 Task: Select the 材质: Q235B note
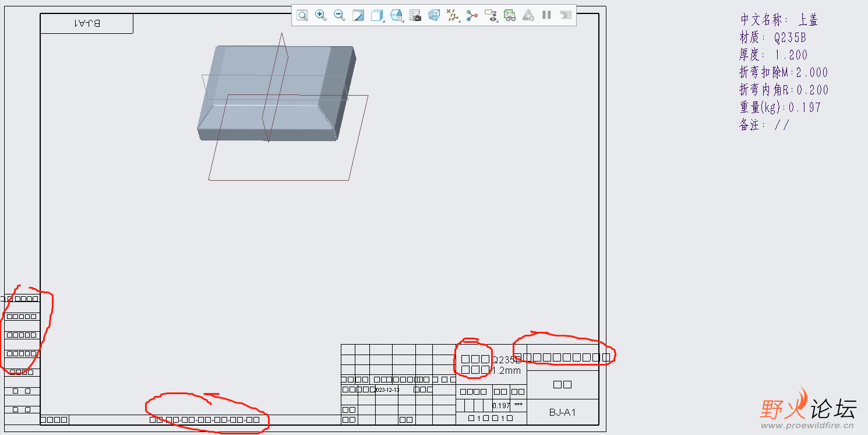click(772, 37)
